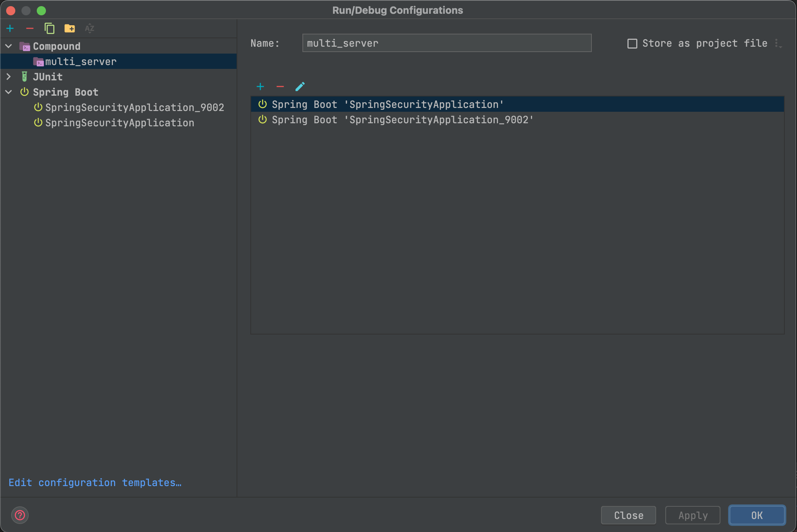
Task: Collapse the Compound tree node
Action: coord(8,46)
